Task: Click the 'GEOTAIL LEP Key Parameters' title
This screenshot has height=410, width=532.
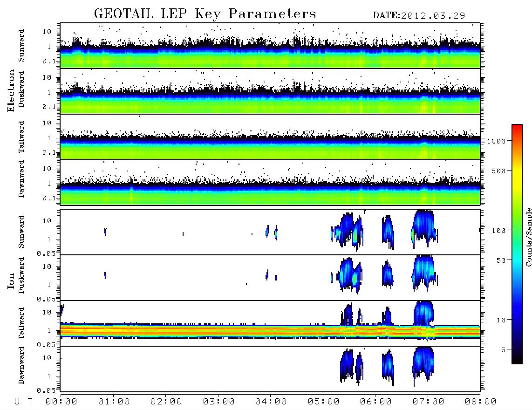Action: (x=205, y=14)
